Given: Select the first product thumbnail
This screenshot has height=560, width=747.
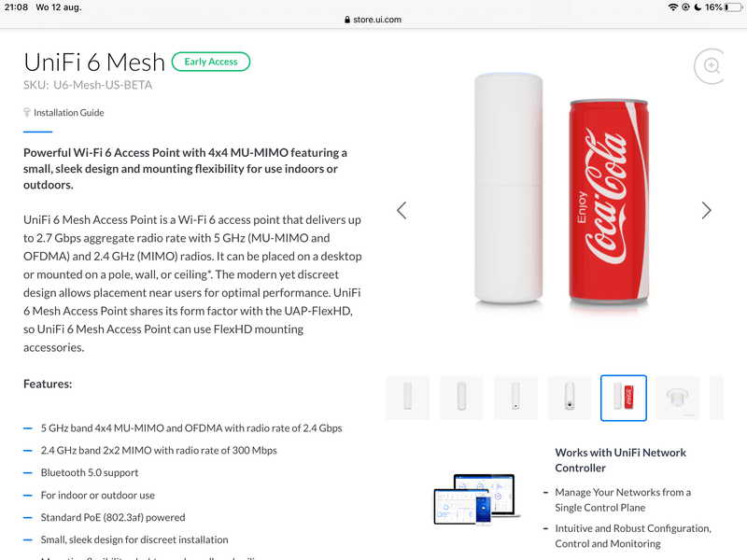Looking at the screenshot, I should click(x=407, y=398).
